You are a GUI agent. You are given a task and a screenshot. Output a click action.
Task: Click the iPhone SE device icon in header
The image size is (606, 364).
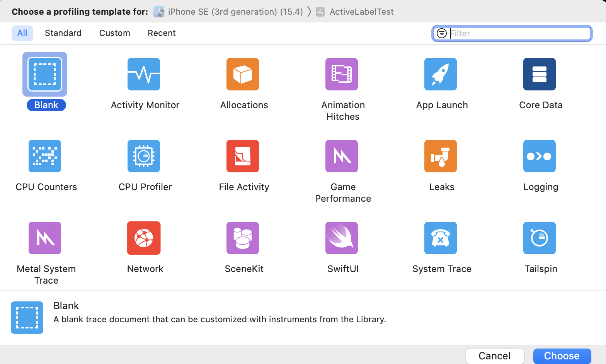(159, 12)
